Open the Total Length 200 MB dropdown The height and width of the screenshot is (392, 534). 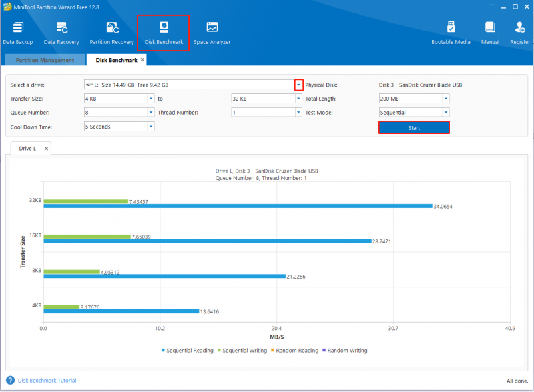[445, 99]
